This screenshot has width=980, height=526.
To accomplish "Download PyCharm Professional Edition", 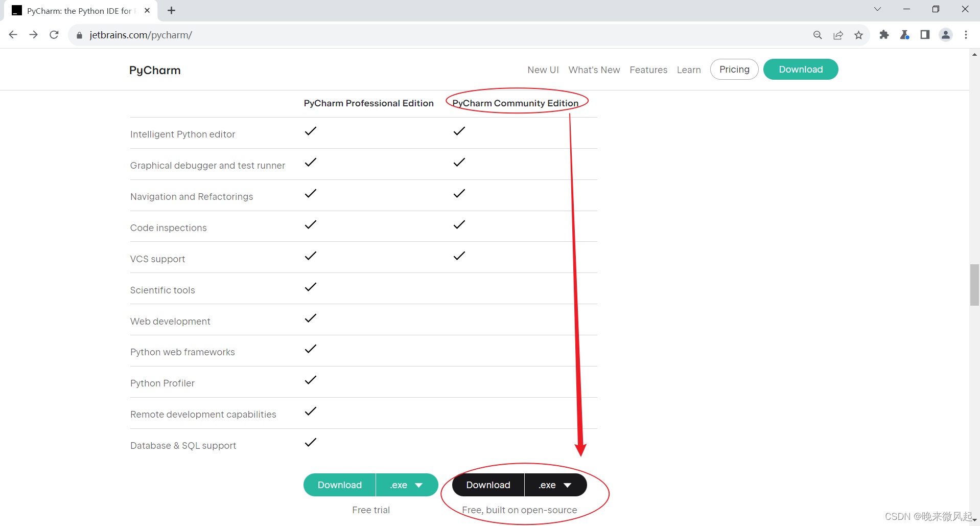I will pyautogui.click(x=340, y=485).
